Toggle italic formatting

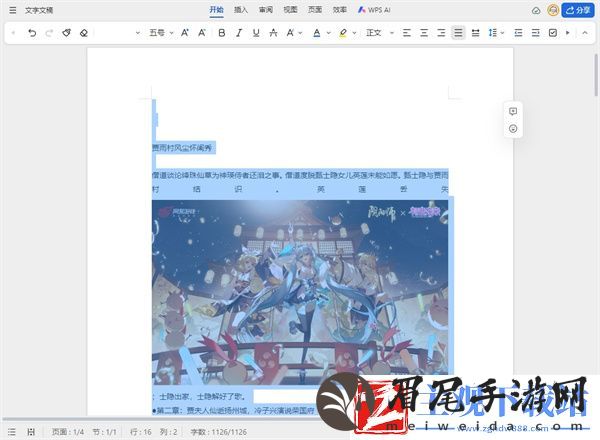point(239,33)
